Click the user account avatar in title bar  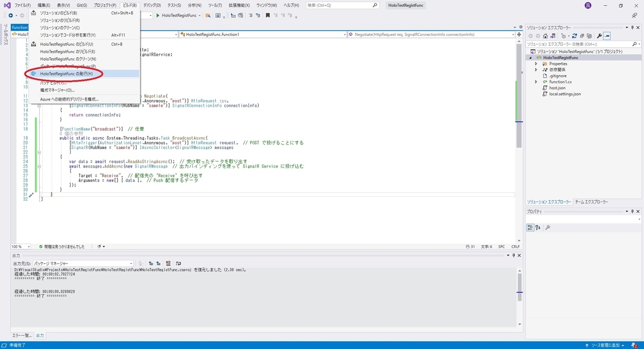[588, 5]
